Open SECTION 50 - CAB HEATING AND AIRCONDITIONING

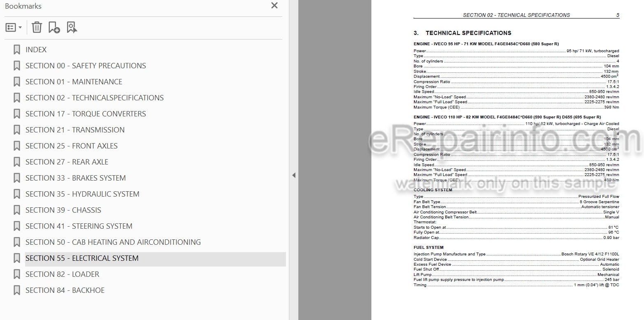click(113, 242)
